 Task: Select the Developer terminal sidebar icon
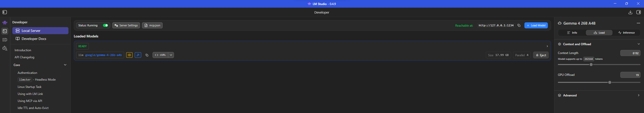click(x=5, y=31)
